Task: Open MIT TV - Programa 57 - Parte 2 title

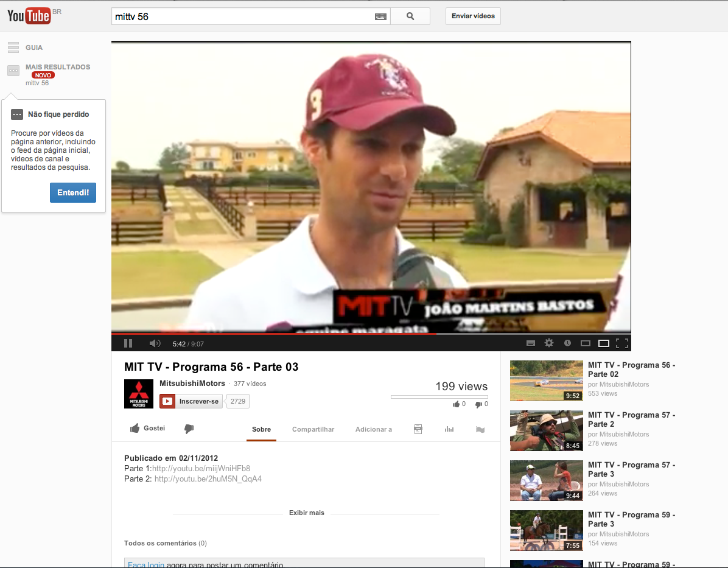Action: click(x=631, y=419)
